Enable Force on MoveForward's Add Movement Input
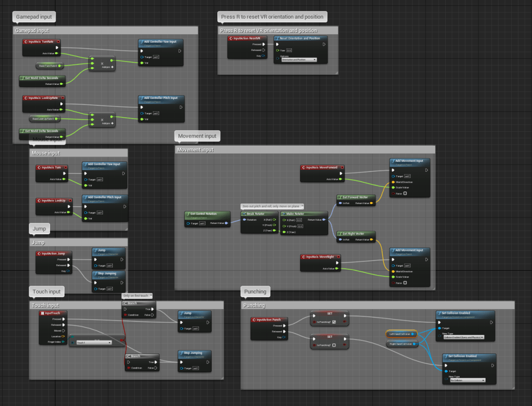This screenshot has height=406, width=532. coord(405,194)
